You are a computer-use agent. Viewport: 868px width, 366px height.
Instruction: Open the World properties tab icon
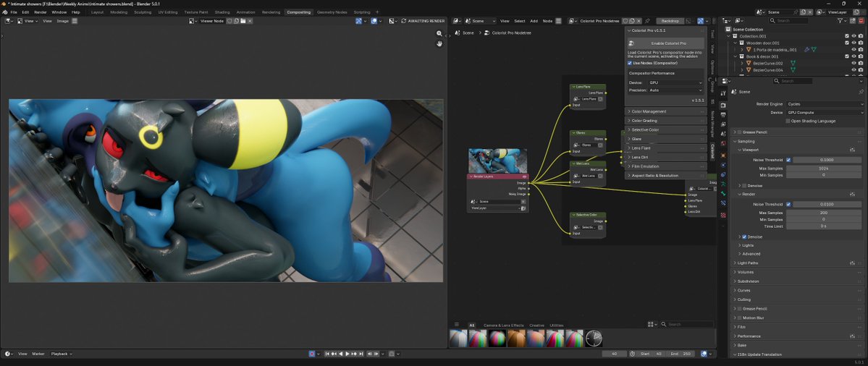723,144
